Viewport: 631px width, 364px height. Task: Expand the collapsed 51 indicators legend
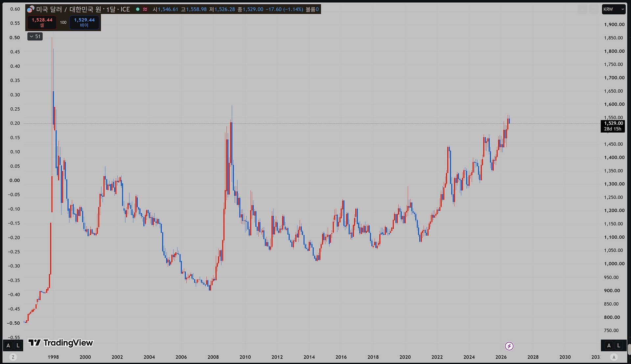click(35, 36)
